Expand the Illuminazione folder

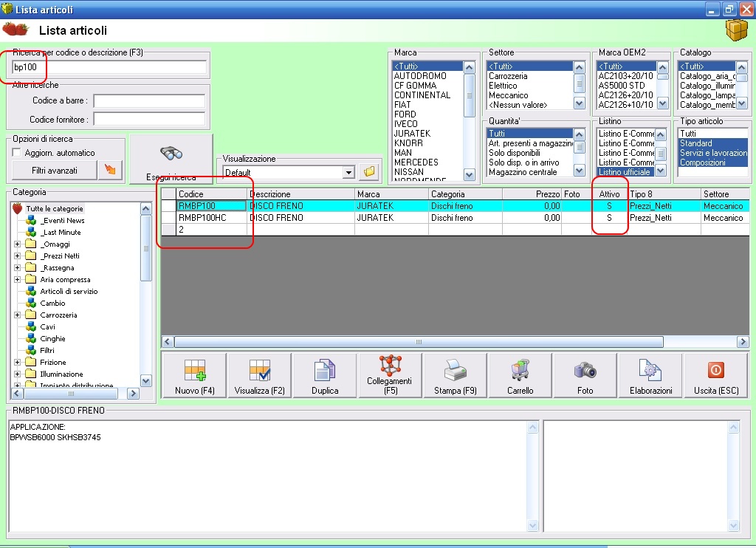18,374
